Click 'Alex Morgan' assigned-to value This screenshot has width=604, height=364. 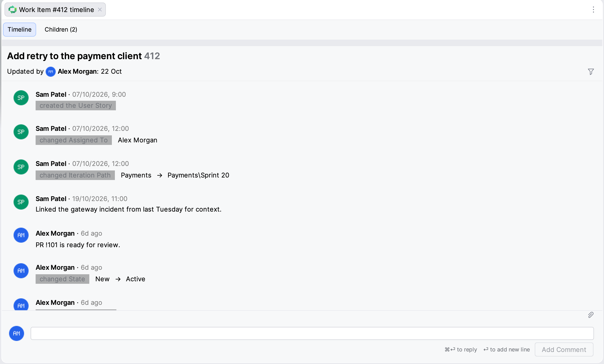point(138,140)
